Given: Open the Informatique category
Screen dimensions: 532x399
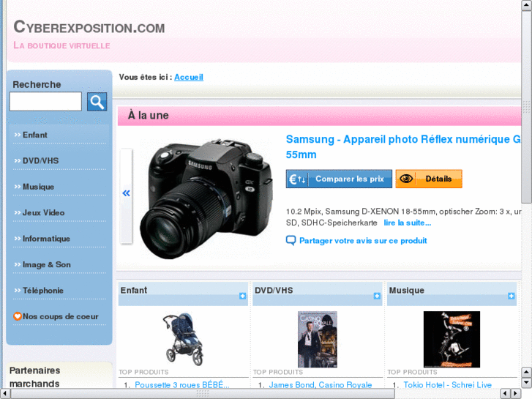Looking at the screenshot, I should (46, 239).
